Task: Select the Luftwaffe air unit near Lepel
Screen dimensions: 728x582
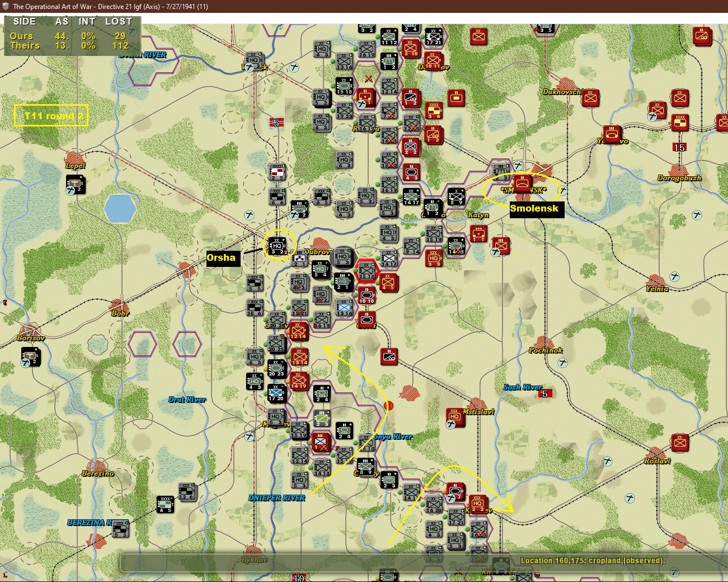Action: click(76, 184)
